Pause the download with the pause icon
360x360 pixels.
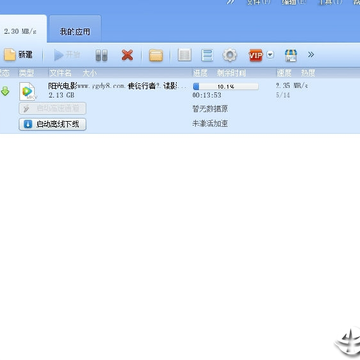[102, 55]
